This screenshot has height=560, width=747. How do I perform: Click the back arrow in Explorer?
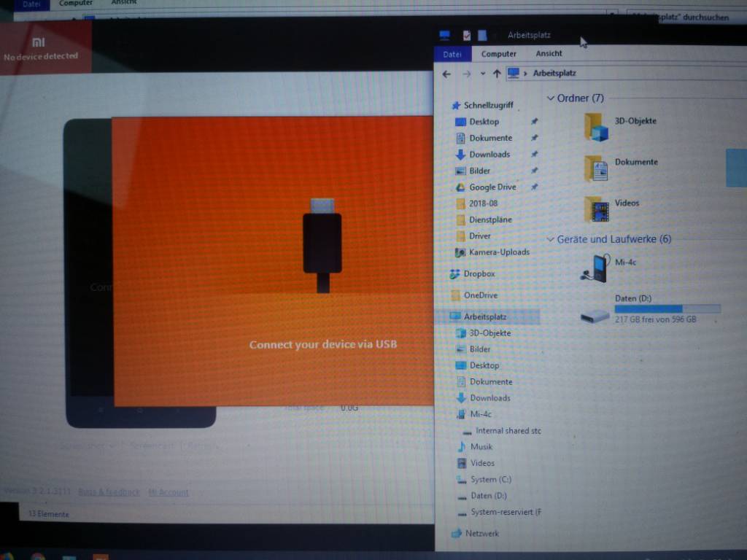click(446, 74)
